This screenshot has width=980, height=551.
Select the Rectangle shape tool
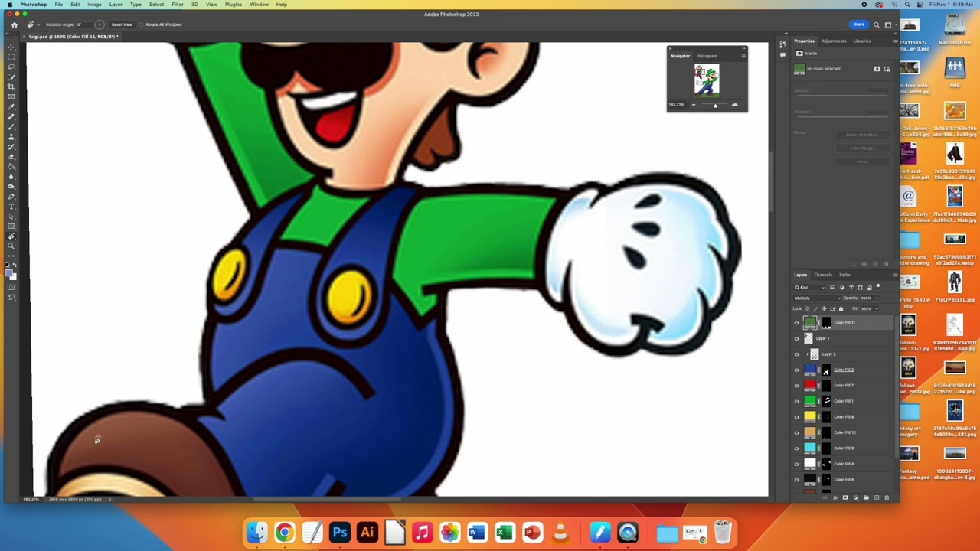point(11,227)
